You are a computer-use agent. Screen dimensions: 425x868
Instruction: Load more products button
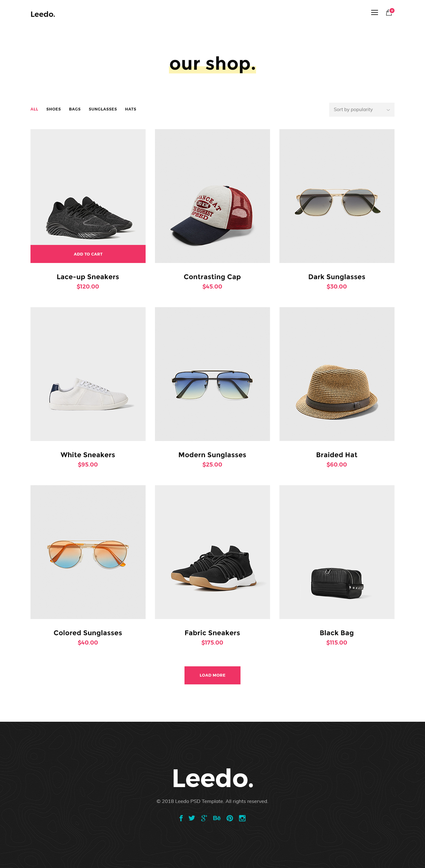click(212, 675)
